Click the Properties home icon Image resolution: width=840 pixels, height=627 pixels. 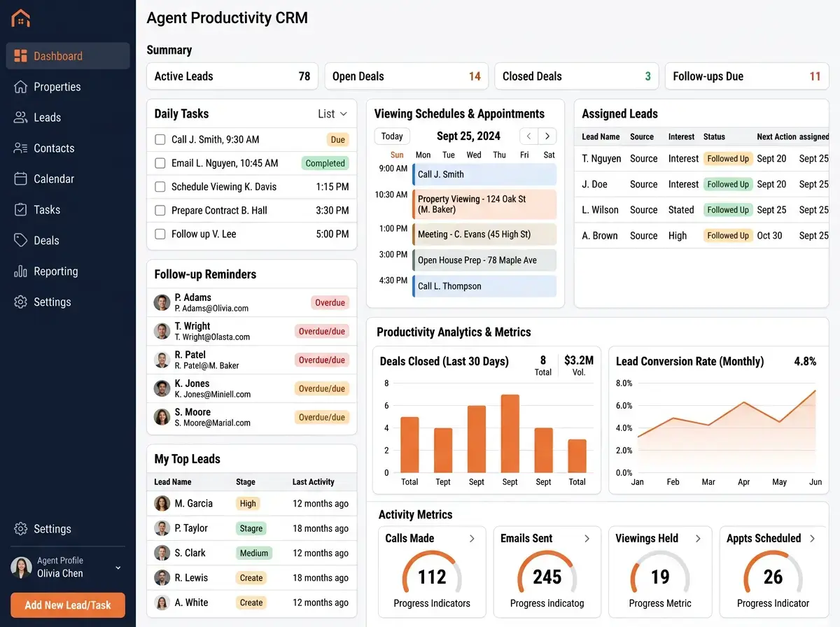(20, 87)
